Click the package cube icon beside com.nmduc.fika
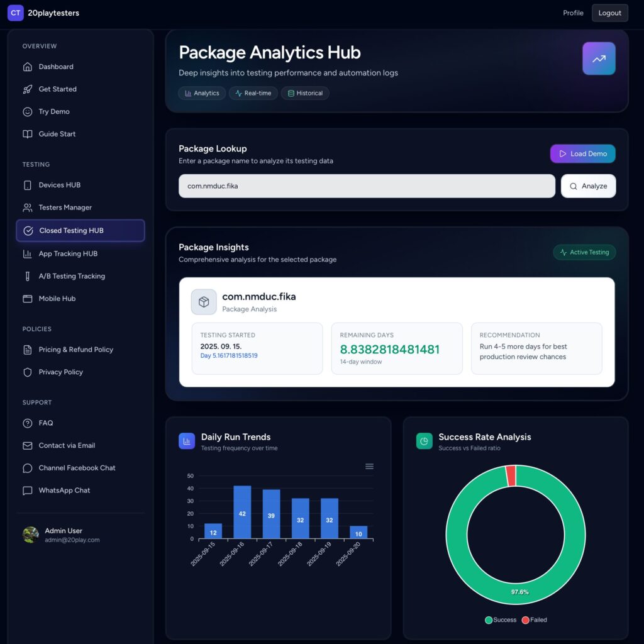The width and height of the screenshot is (644, 644). click(x=204, y=302)
